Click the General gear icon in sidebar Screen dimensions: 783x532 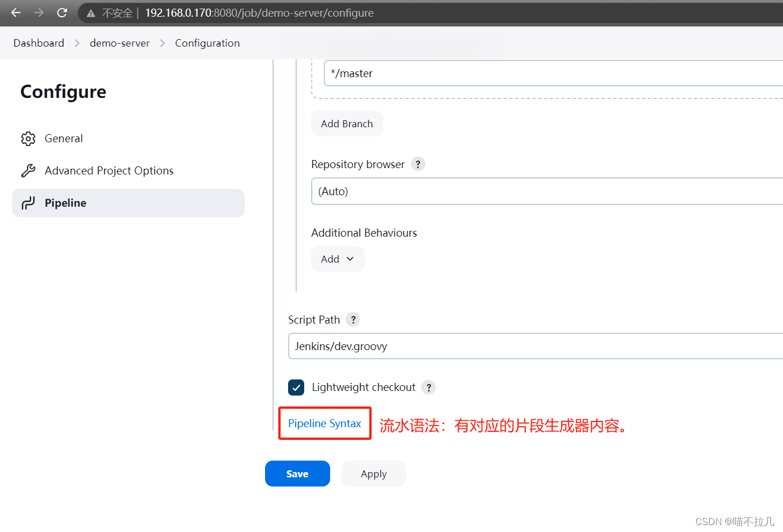coord(28,139)
